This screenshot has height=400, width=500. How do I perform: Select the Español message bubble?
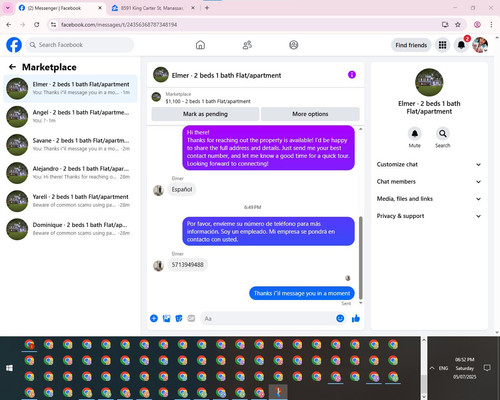tap(182, 189)
